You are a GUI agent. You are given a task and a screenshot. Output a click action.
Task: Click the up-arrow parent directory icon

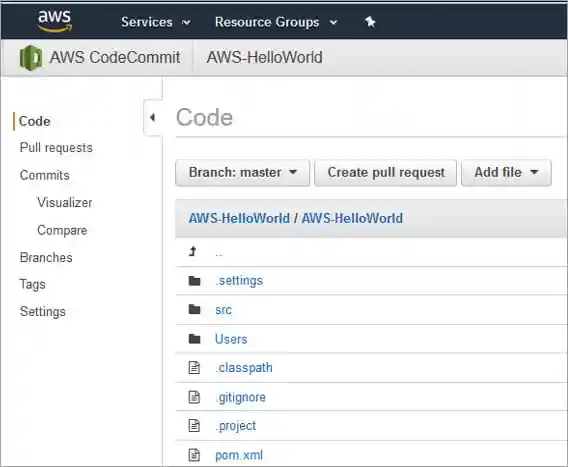coord(193,251)
